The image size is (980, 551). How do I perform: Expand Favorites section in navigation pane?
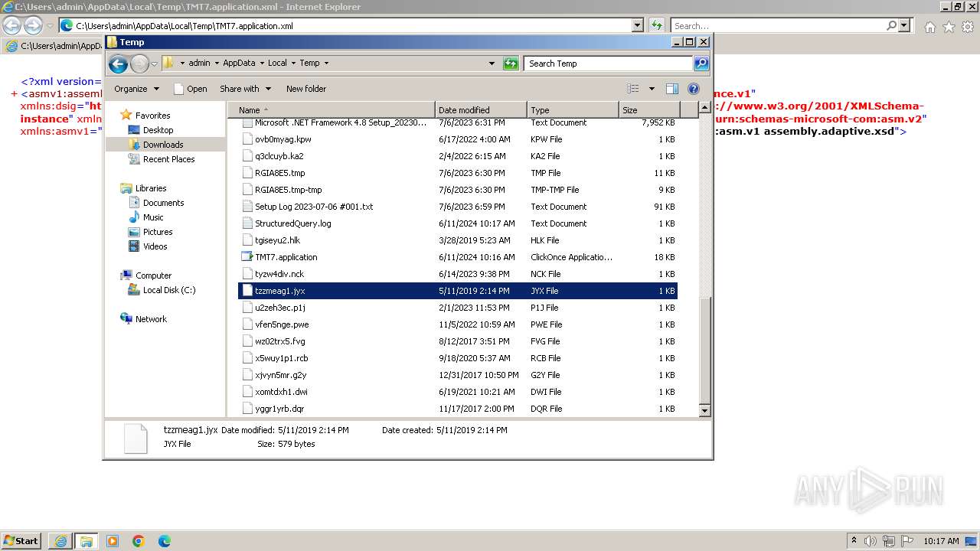click(152, 116)
